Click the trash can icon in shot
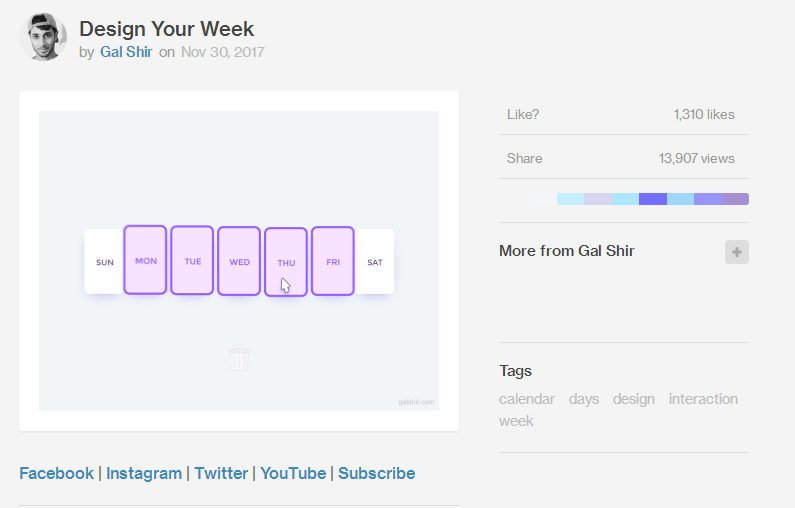The height and width of the screenshot is (508, 795). (239, 358)
